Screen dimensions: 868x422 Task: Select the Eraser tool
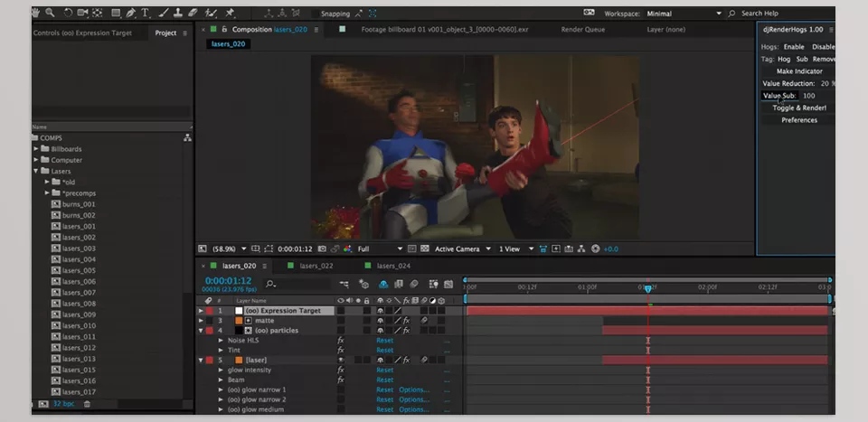click(x=193, y=12)
